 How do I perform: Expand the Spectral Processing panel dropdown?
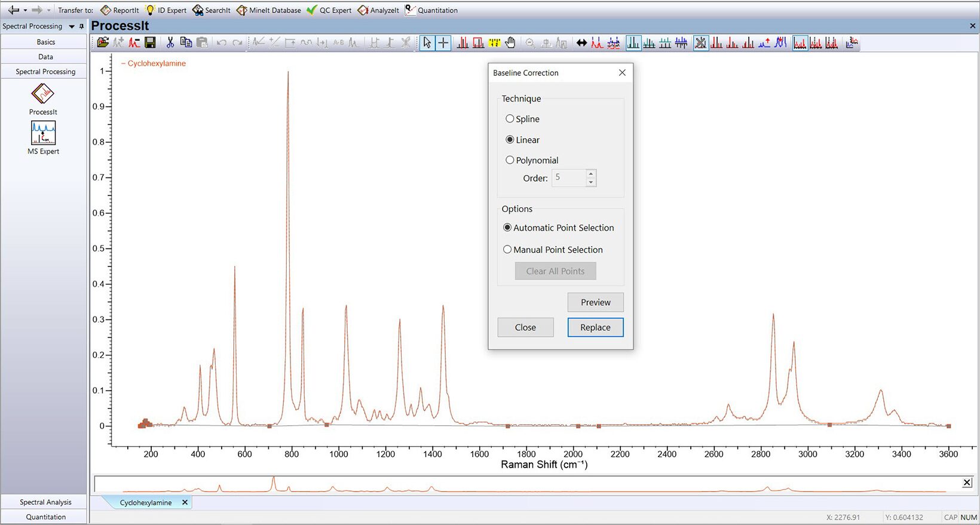pyautogui.click(x=72, y=26)
